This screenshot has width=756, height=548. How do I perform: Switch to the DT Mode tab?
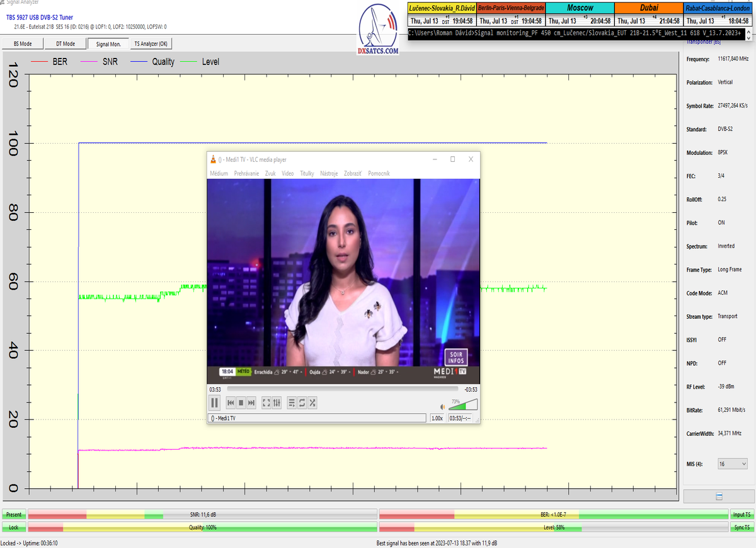pyautogui.click(x=66, y=44)
